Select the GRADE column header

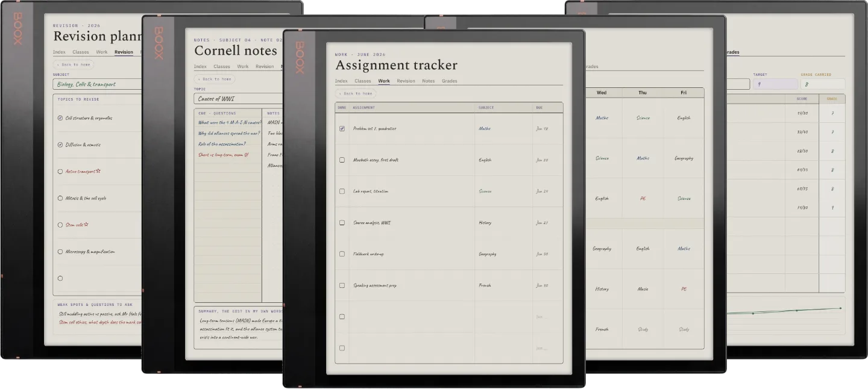point(832,99)
